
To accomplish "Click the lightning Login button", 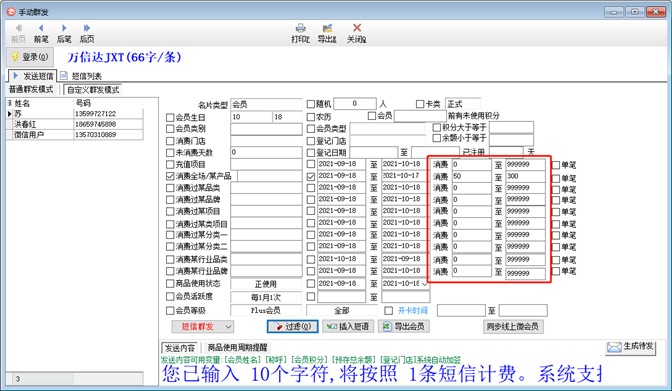I will click(x=30, y=57).
